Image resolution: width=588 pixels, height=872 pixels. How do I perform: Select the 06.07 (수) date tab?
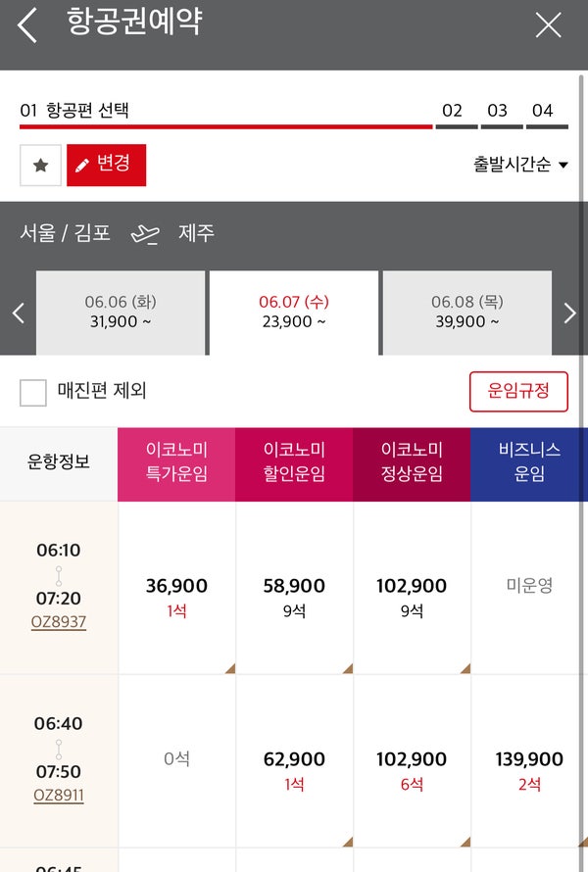(294, 313)
